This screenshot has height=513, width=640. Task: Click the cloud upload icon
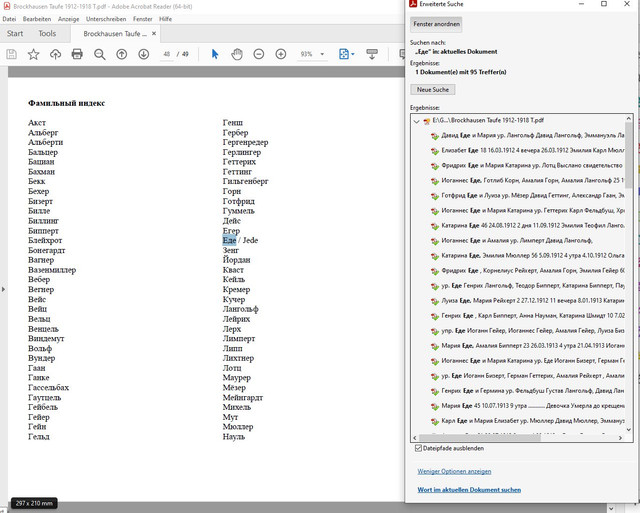click(x=56, y=54)
